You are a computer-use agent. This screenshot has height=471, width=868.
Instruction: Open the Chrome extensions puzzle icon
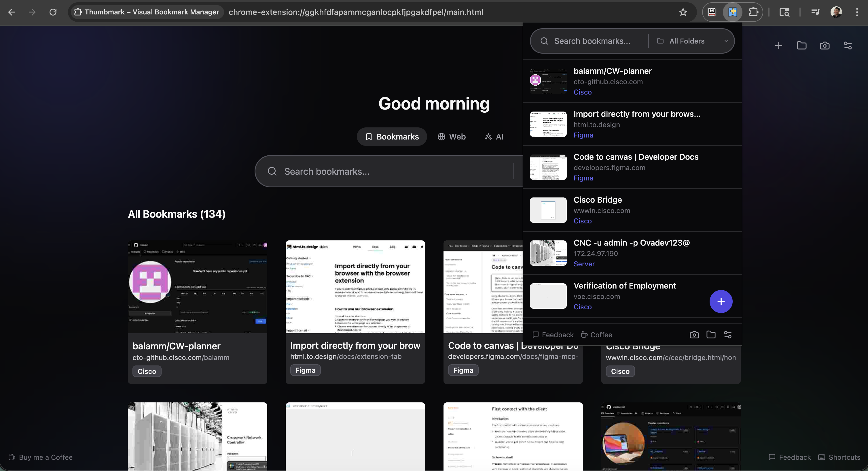pos(754,12)
